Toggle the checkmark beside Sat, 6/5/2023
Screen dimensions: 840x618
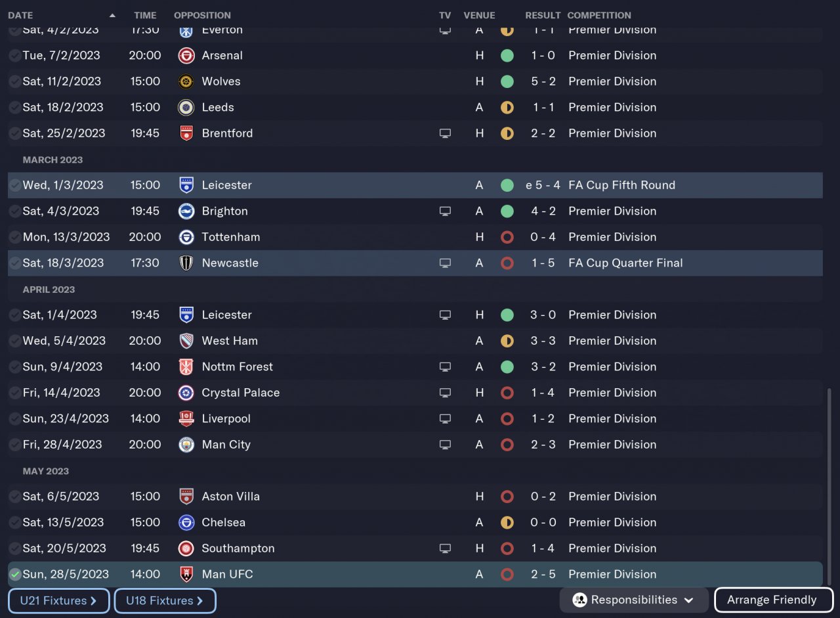14,497
